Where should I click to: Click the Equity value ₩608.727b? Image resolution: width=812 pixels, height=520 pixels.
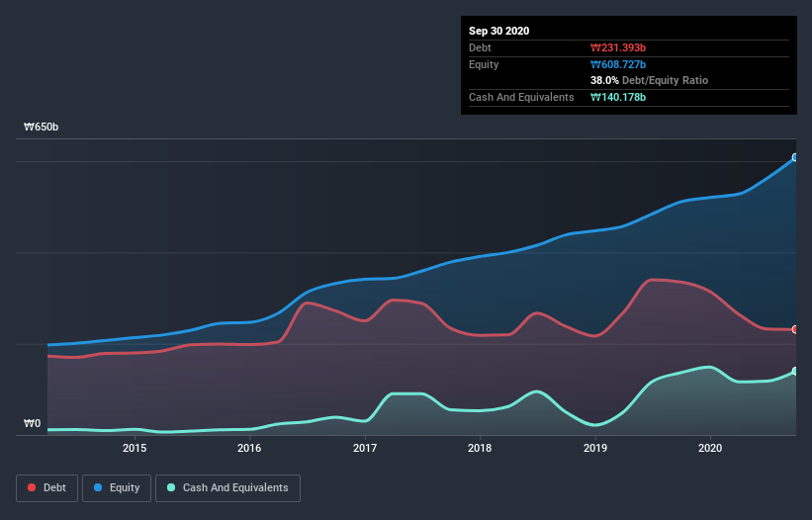click(x=618, y=64)
